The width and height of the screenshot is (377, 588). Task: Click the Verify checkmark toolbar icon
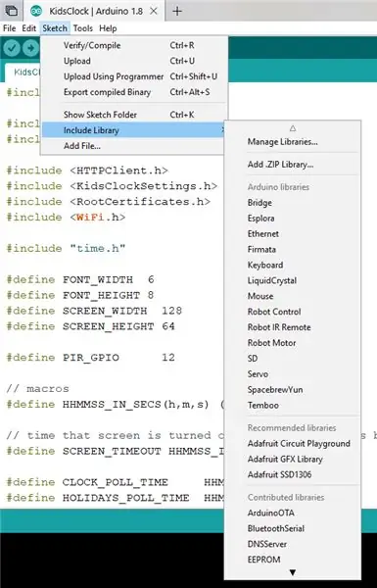12,48
